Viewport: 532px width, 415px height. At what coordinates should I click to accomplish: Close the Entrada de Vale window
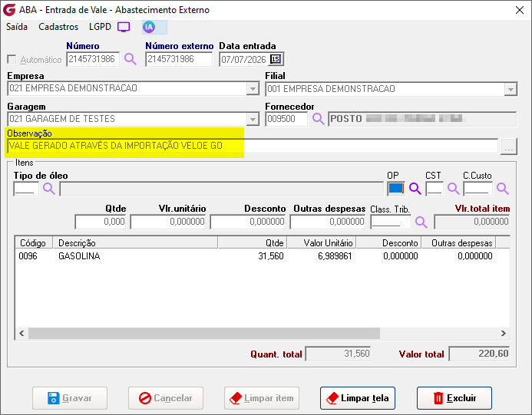[520, 10]
